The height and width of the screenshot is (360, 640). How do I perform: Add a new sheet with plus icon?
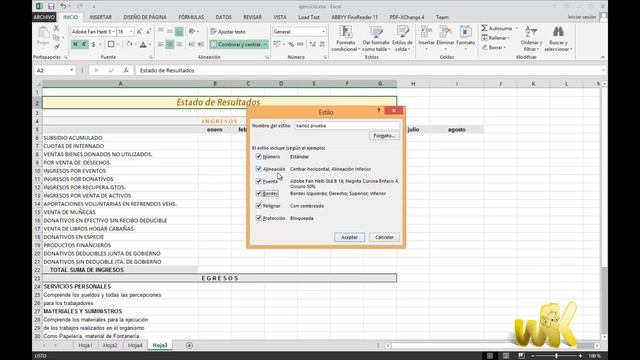[x=189, y=345]
